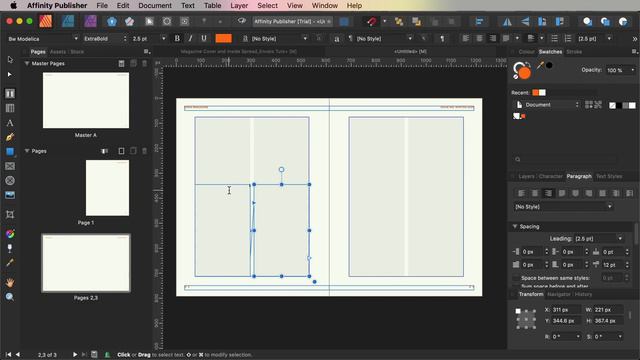Click the orange text colour swatch
640x360 pixels.
pyautogui.click(x=224, y=38)
